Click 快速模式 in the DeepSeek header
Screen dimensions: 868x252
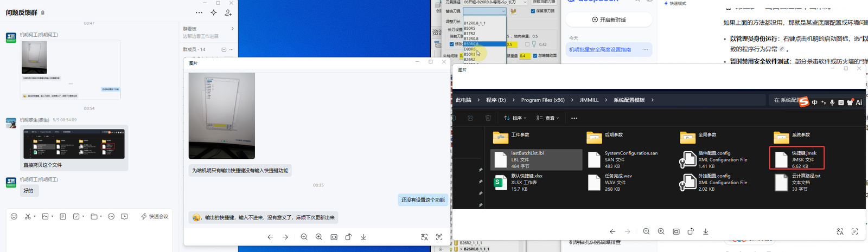[675, 3]
